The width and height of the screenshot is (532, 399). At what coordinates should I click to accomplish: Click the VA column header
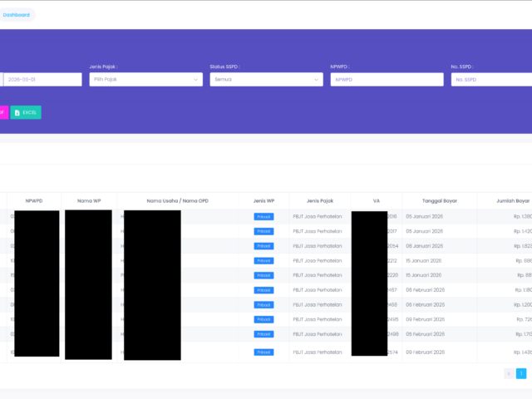click(377, 201)
